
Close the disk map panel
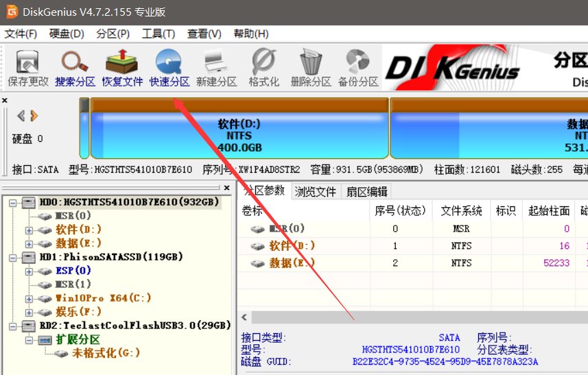click(5, 100)
